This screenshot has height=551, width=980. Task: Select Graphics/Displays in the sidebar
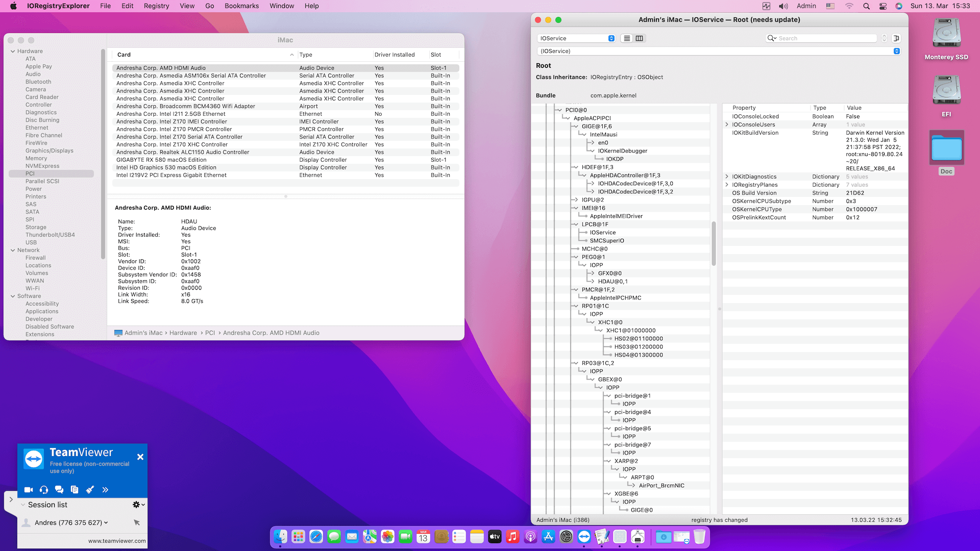pos(50,151)
